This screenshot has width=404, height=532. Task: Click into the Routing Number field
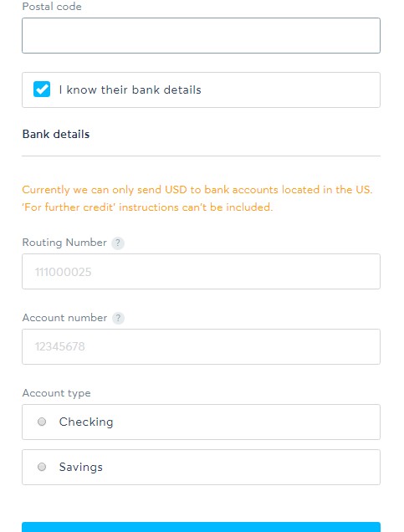[201, 271]
